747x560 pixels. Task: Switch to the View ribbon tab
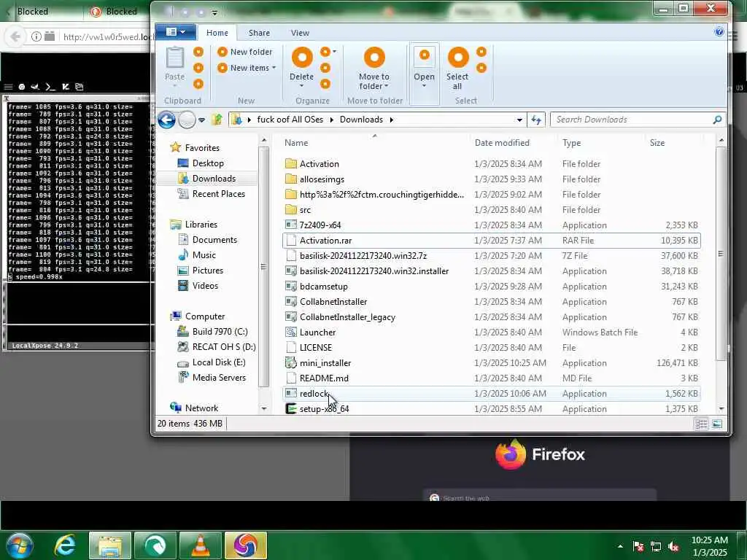coord(300,33)
